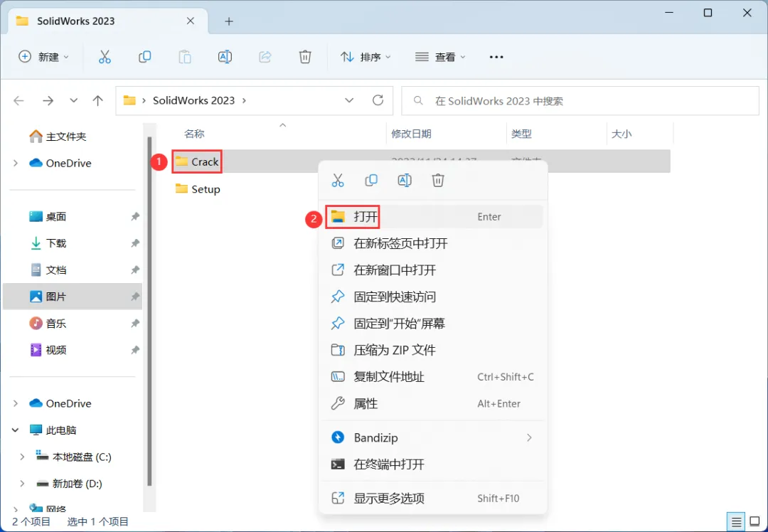Unpin 桌面 with its pin icon
The height and width of the screenshot is (532, 768).
(x=135, y=216)
